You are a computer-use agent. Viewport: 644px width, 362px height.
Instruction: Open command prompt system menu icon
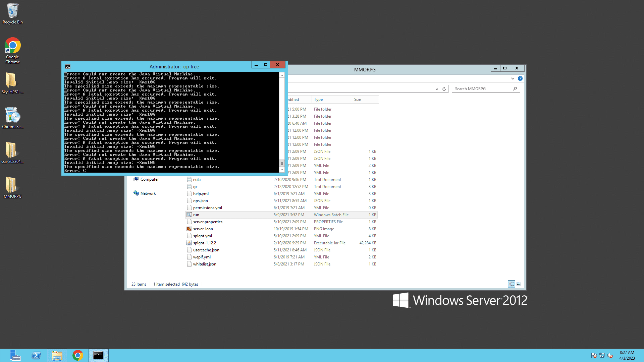click(68, 66)
